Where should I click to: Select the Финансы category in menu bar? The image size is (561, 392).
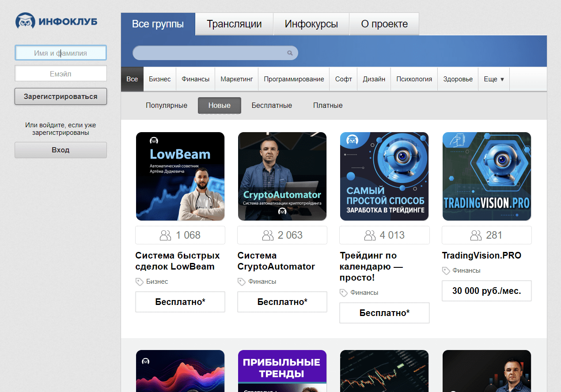[196, 79]
